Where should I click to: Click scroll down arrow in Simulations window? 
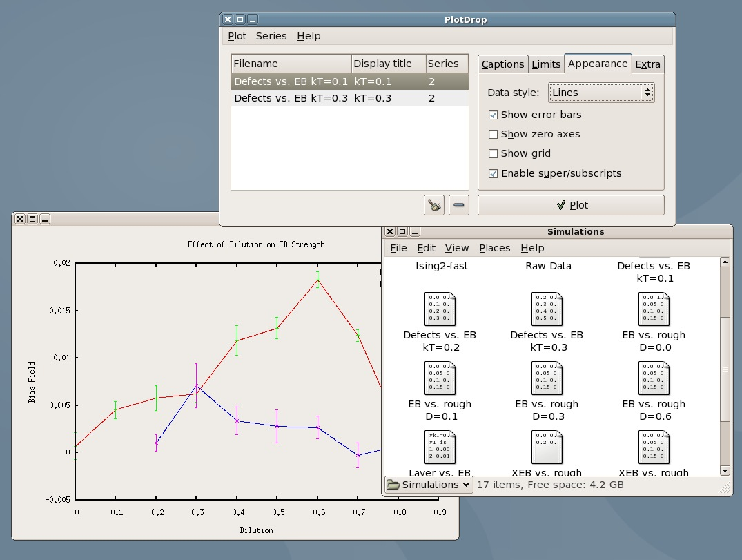coord(725,470)
